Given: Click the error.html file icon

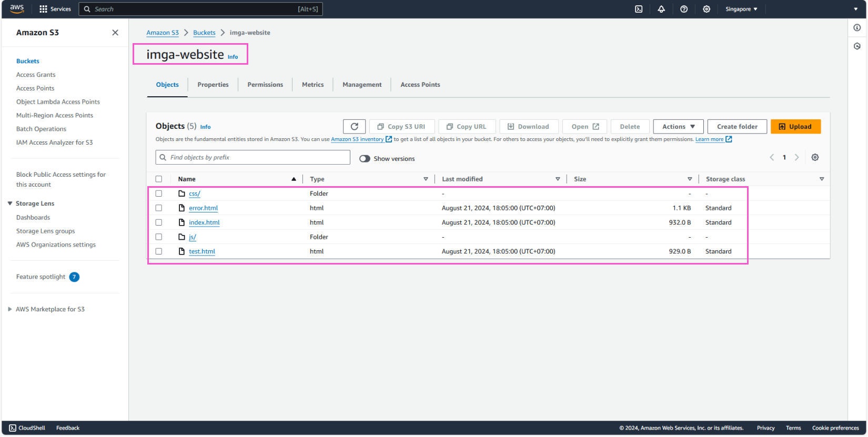Looking at the screenshot, I should (181, 208).
